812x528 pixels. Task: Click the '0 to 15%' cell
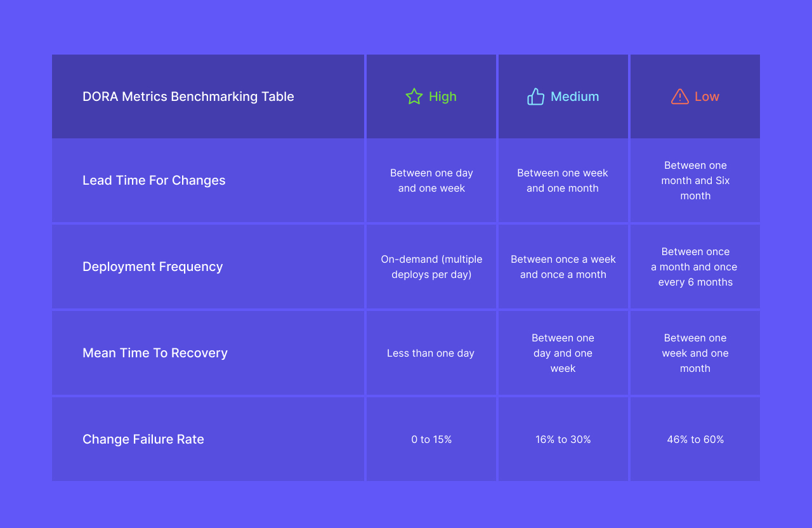click(x=431, y=439)
